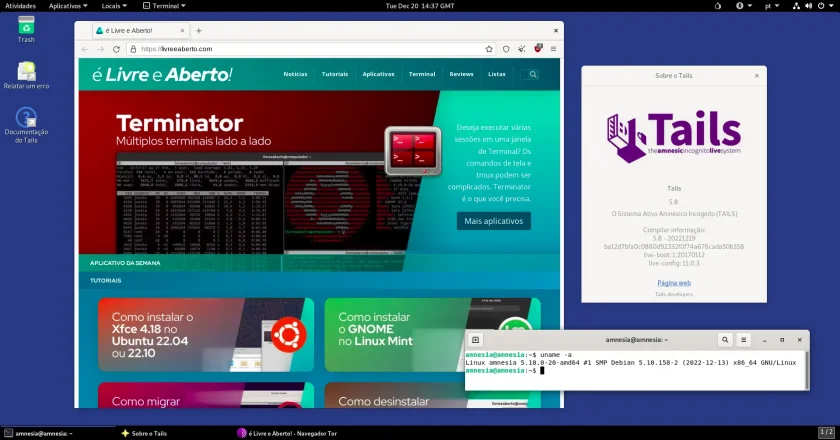Select the Tutoriais site menu item
This screenshot has width=840, height=440.
click(335, 74)
